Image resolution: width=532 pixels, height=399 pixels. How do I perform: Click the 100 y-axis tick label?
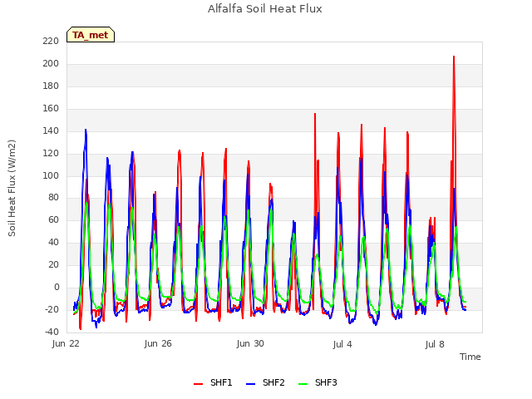51,175
